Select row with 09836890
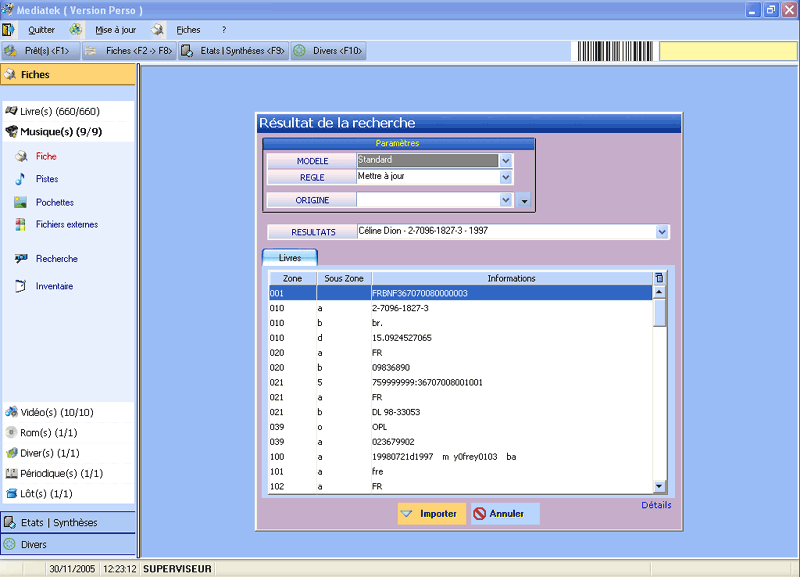The height and width of the screenshot is (577, 800). [x=460, y=367]
